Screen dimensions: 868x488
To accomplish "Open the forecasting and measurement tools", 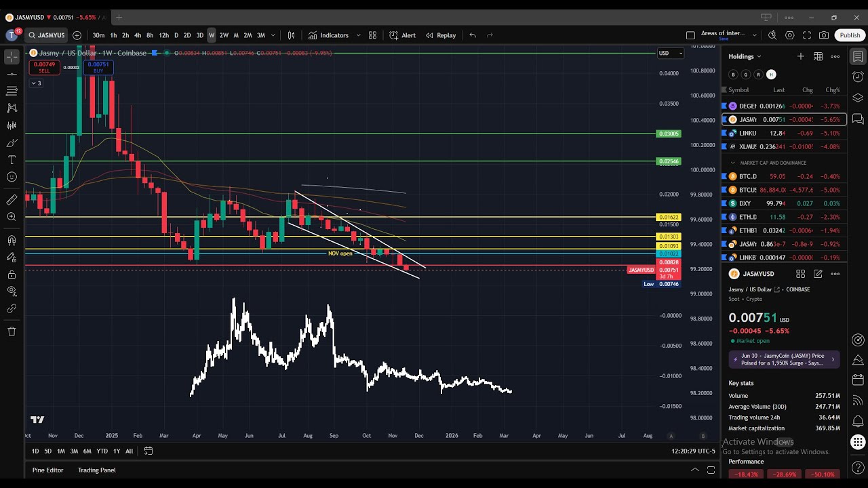I will point(12,125).
